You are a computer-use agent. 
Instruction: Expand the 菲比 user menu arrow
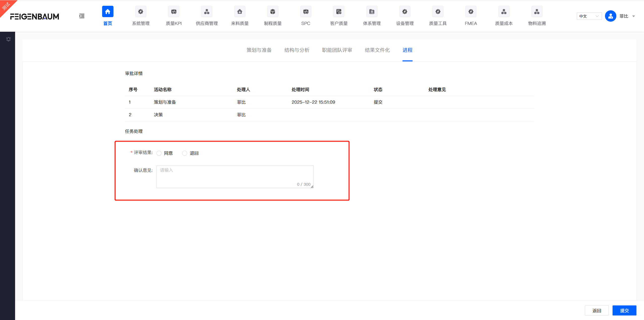point(634,16)
